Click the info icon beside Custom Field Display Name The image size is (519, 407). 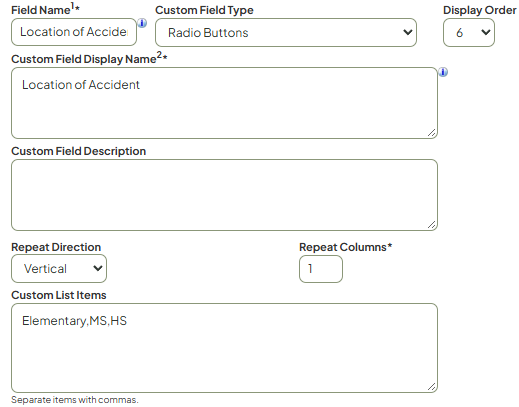coord(443,72)
